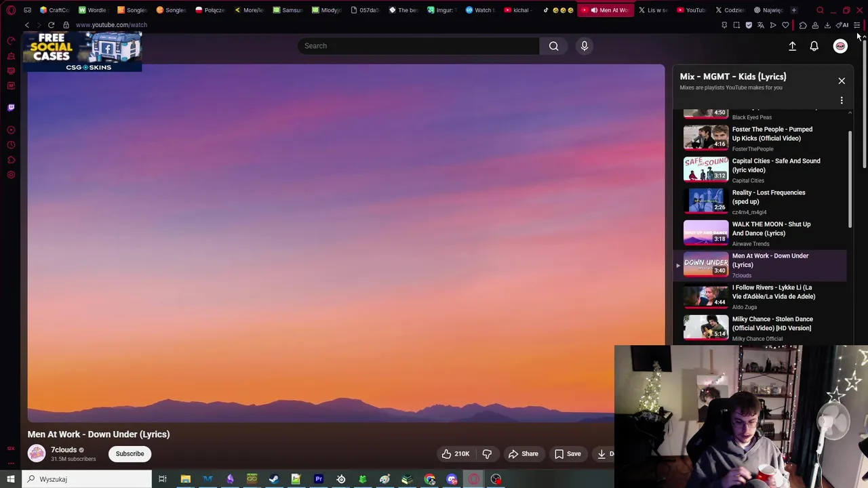The height and width of the screenshot is (488, 868).
Task: Click the playlist panel scrollbar
Action: click(x=850, y=180)
